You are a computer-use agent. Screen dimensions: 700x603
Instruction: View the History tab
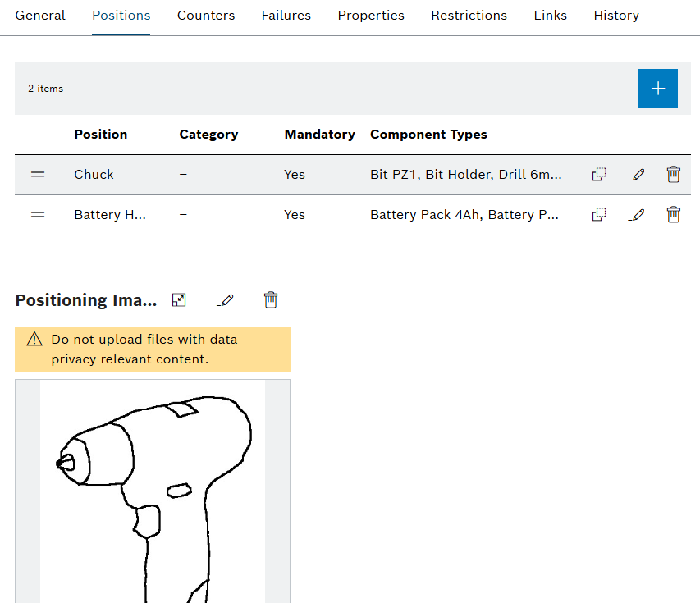coord(616,15)
